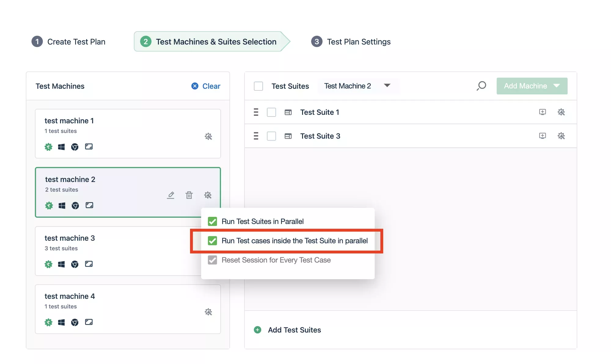Enable Run Test cases inside Test Suite in parallel
The width and height of the screenshot is (611, 364).
coord(212,241)
